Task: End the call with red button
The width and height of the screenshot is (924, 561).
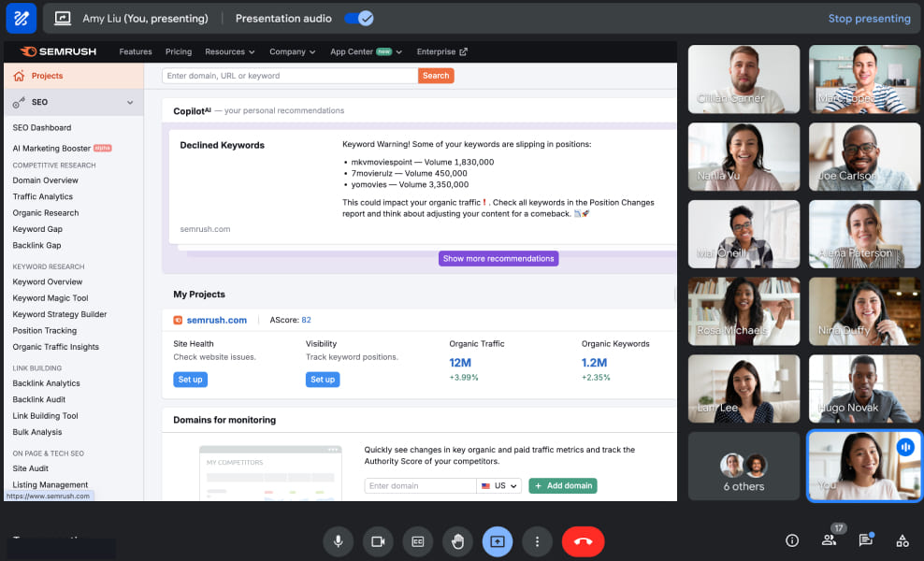Action: click(583, 541)
